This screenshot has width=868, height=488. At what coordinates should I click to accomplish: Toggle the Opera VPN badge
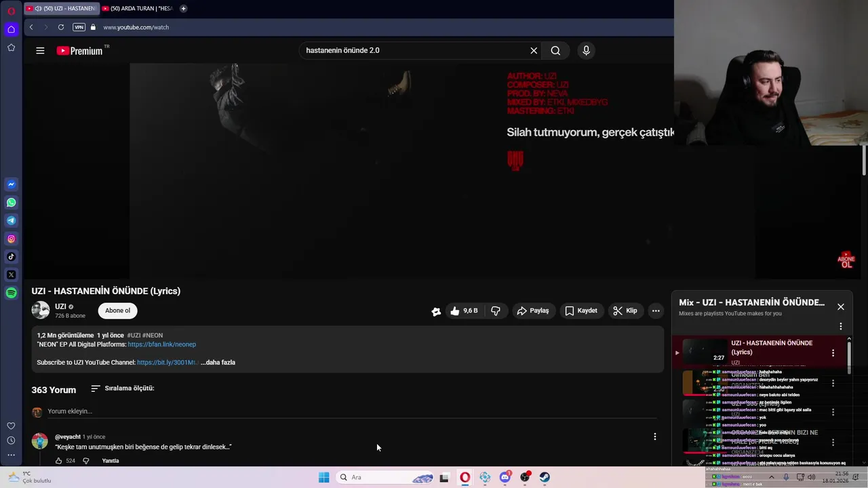pyautogui.click(x=79, y=27)
